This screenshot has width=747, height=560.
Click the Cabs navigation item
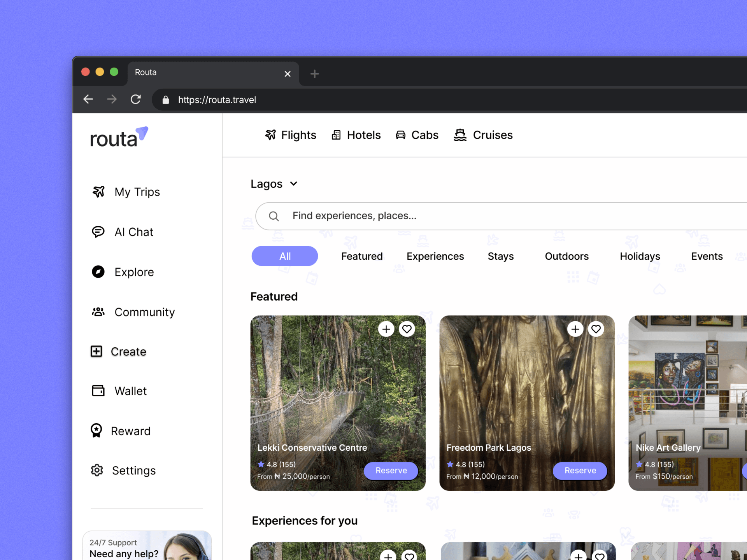(x=417, y=135)
